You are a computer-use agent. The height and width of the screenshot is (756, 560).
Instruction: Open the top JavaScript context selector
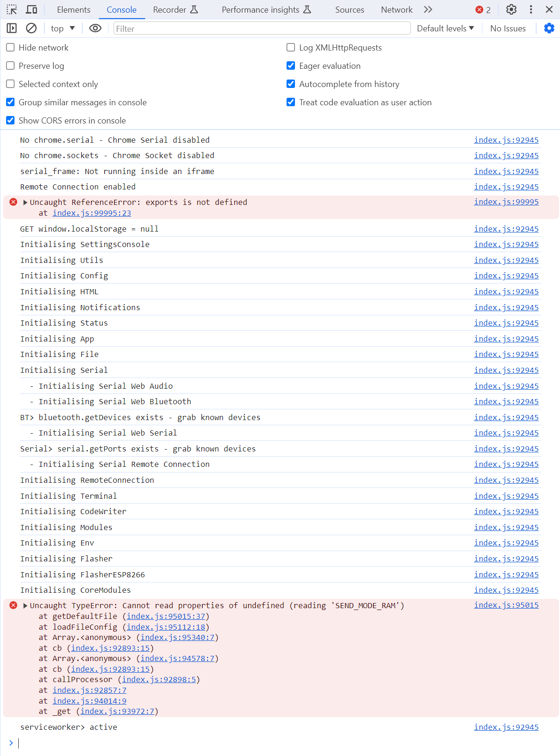(x=63, y=29)
